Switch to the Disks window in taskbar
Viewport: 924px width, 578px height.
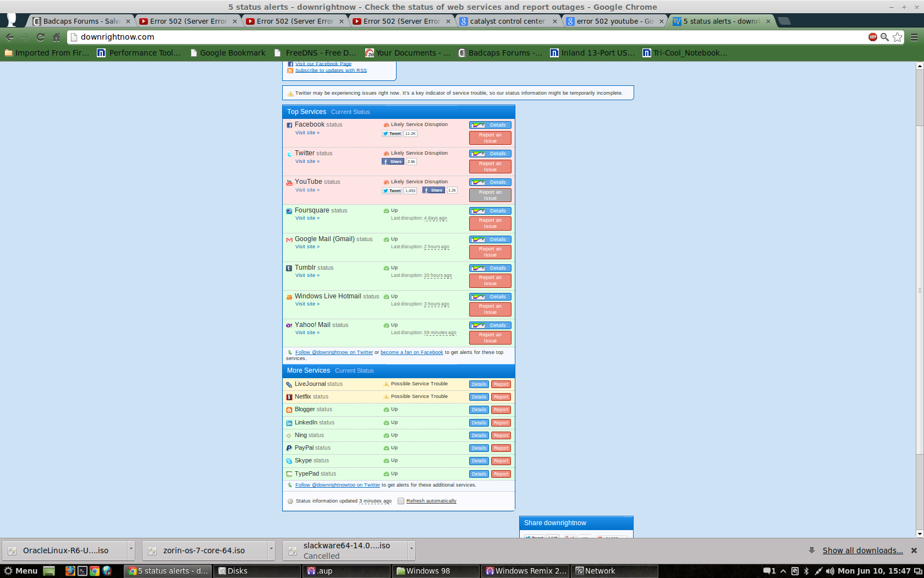(257, 571)
